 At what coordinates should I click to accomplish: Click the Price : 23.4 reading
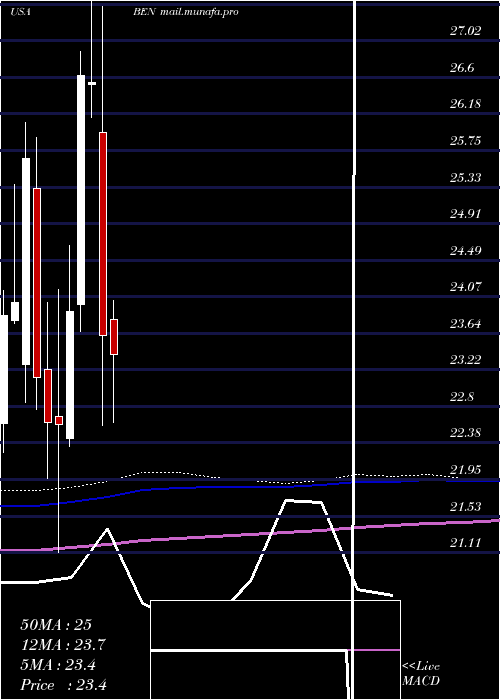tap(63, 684)
